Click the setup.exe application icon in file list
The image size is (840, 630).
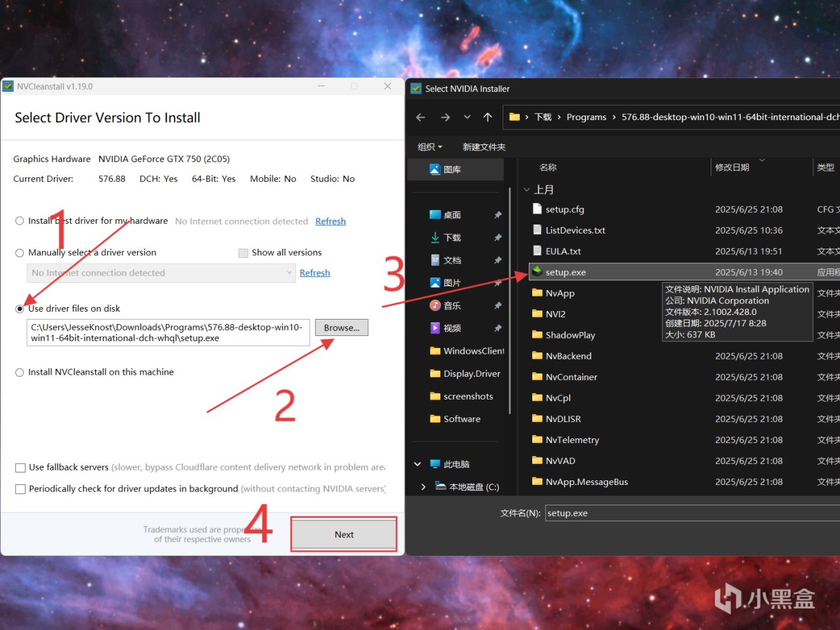tap(537, 272)
